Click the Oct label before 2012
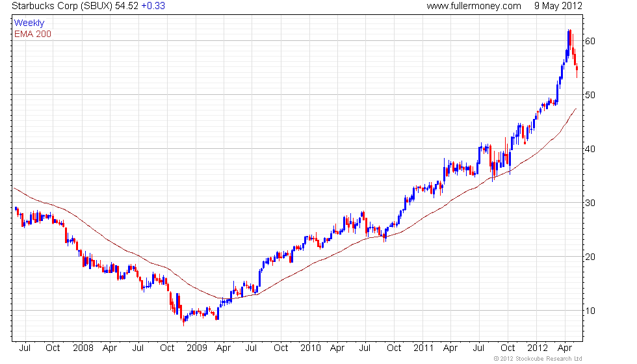The height and width of the screenshot is (364, 637). pos(508,348)
